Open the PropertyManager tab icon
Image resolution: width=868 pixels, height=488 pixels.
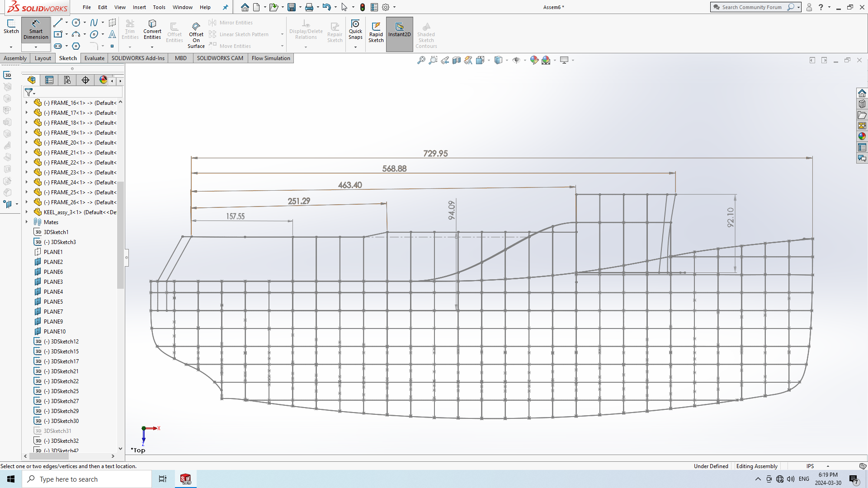pyautogui.click(x=49, y=80)
